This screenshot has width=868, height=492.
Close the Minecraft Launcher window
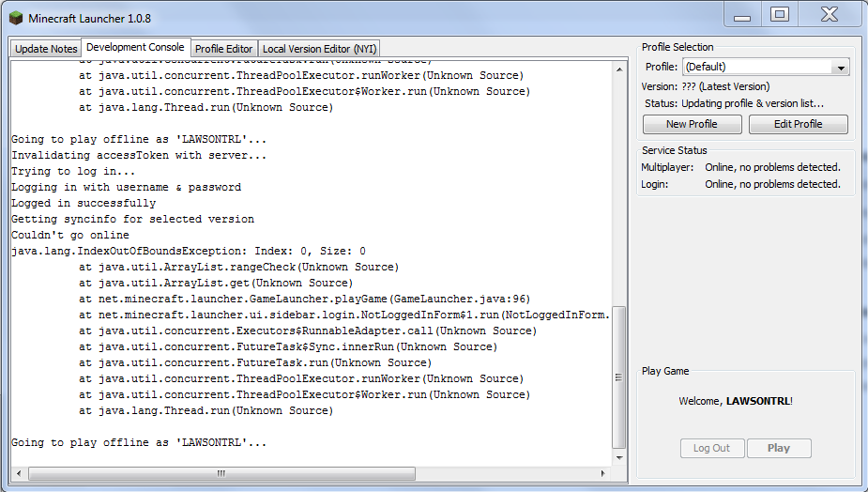[830, 15]
